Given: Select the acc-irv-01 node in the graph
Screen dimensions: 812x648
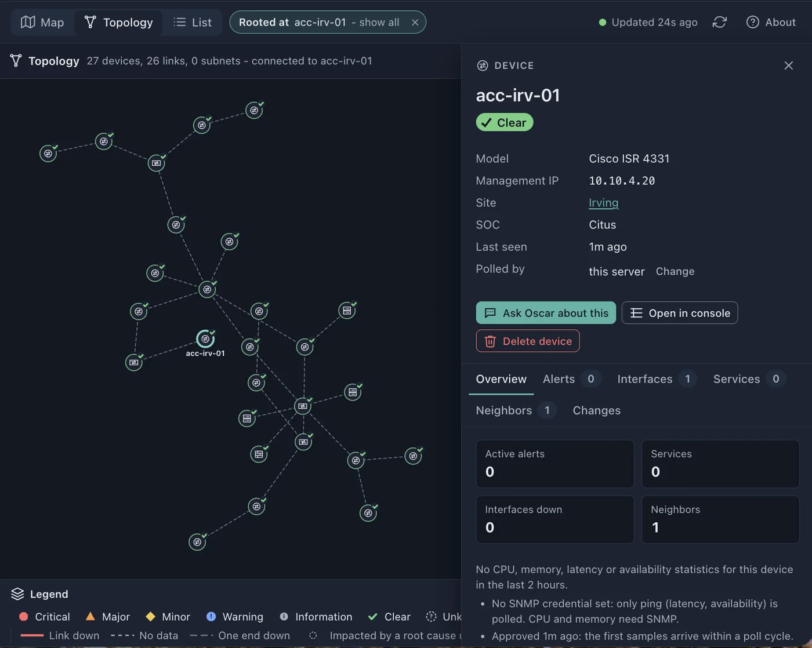Looking at the screenshot, I should pos(205,338).
